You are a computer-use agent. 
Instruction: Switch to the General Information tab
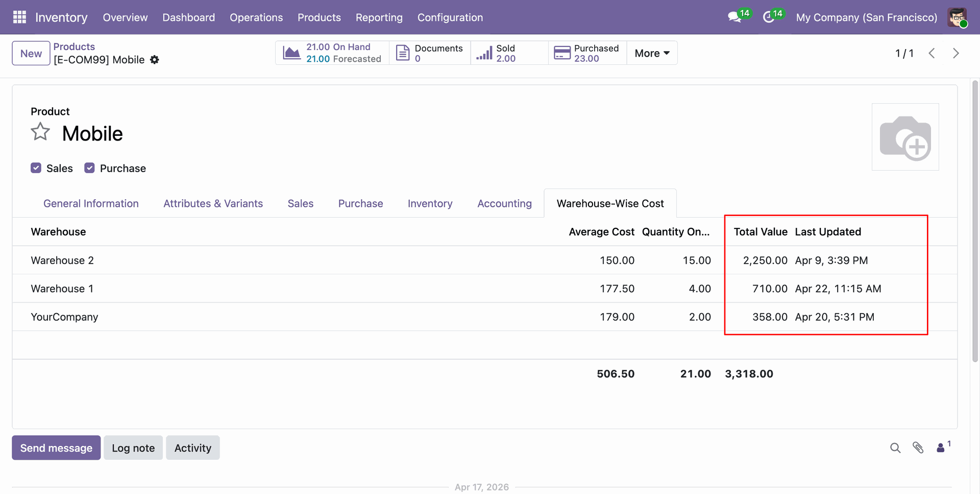pyautogui.click(x=91, y=203)
